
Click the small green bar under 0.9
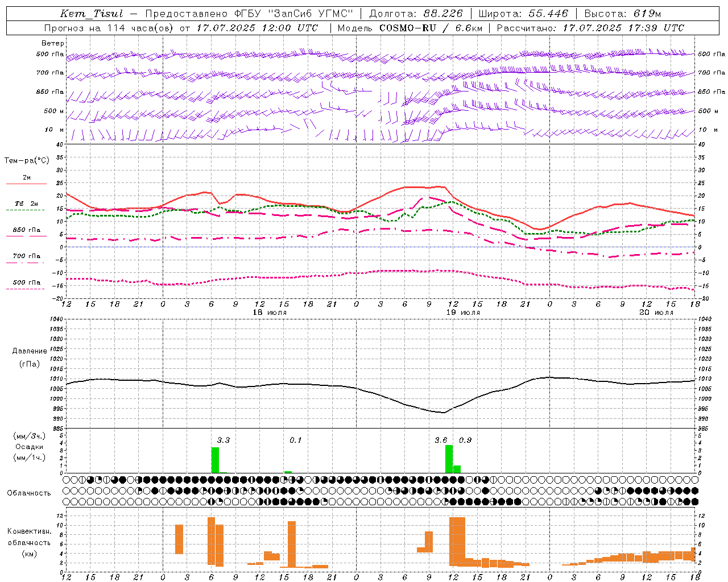[x=457, y=469]
